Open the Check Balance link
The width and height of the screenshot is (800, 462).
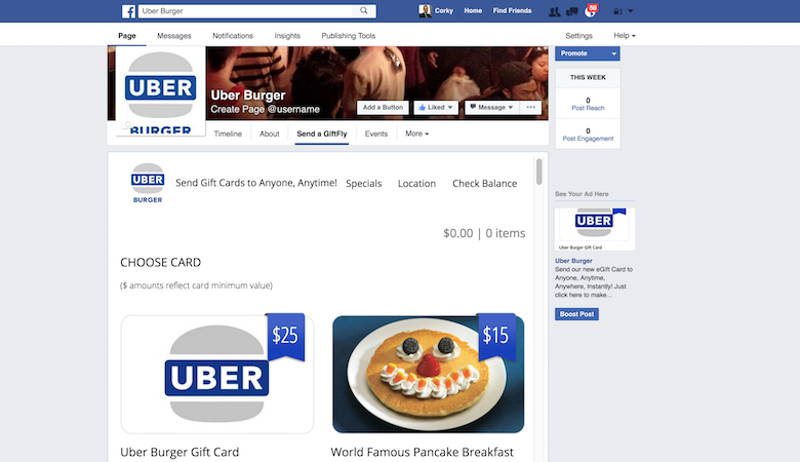(x=485, y=184)
